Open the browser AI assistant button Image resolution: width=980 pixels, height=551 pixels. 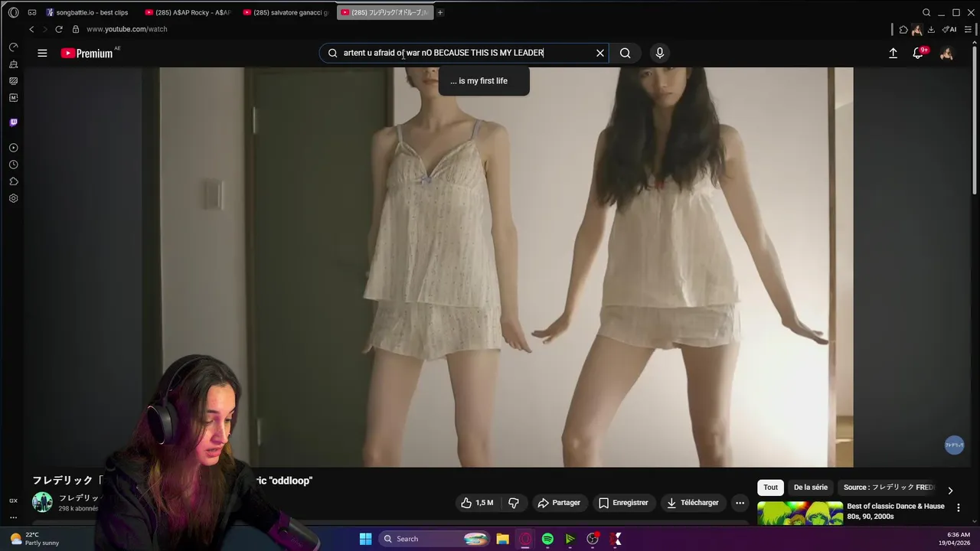tap(949, 29)
